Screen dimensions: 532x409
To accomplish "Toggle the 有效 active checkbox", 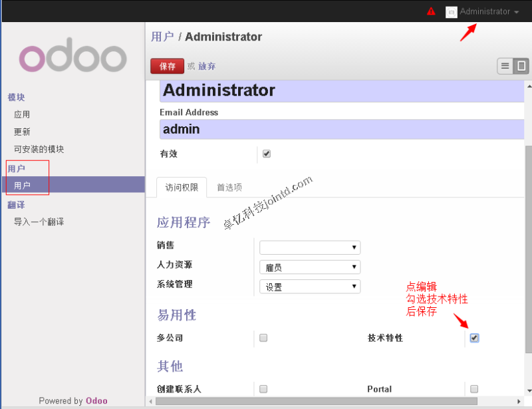I will (x=267, y=154).
